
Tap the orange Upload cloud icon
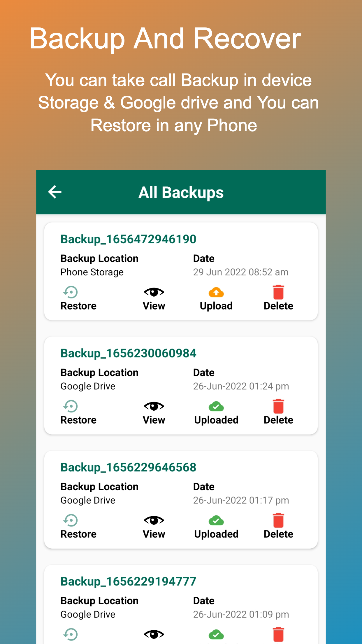tap(216, 292)
